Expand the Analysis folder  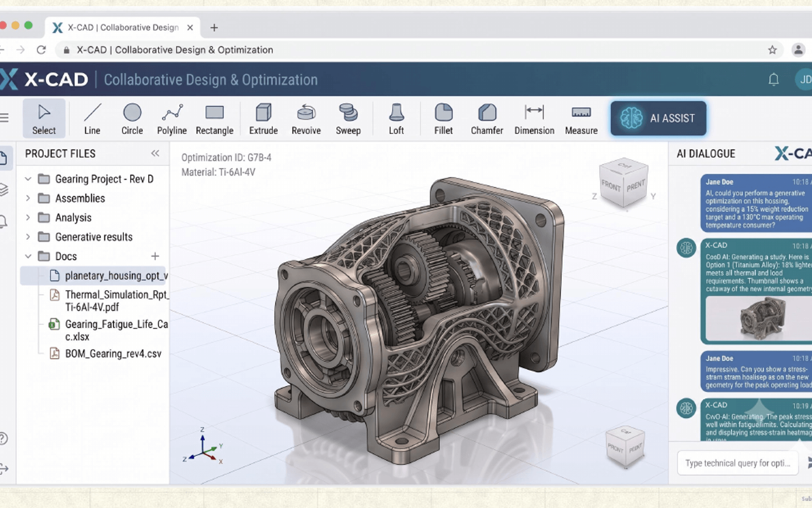(x=28, y=217)
